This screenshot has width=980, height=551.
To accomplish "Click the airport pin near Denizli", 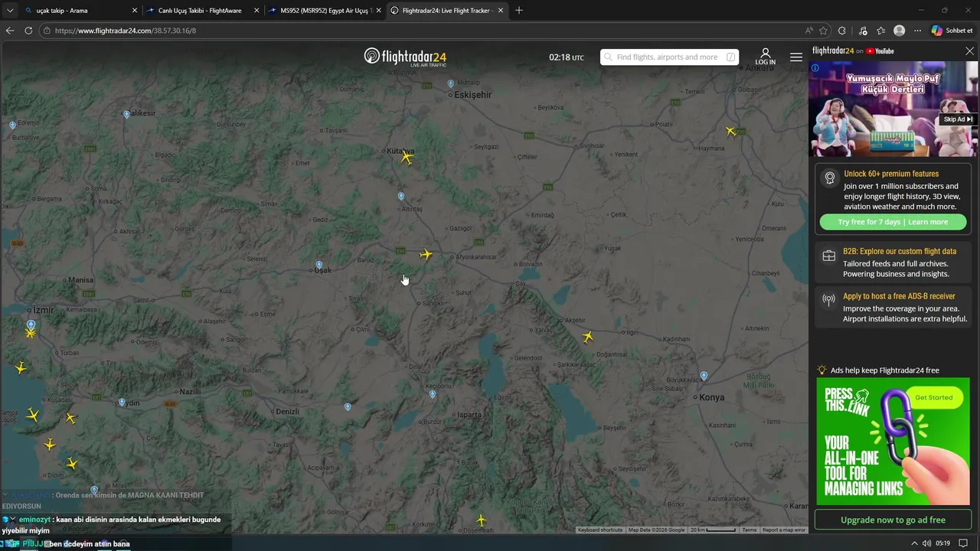I will tap(348, 407).
